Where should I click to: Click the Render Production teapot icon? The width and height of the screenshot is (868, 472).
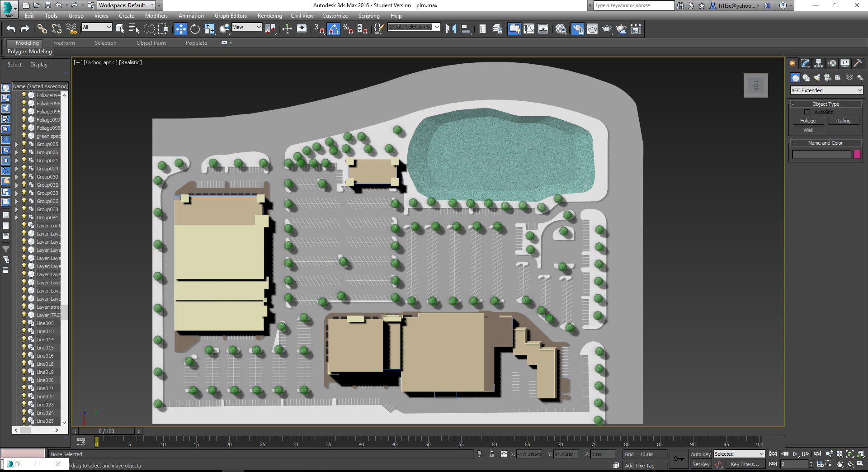(607, 29)
